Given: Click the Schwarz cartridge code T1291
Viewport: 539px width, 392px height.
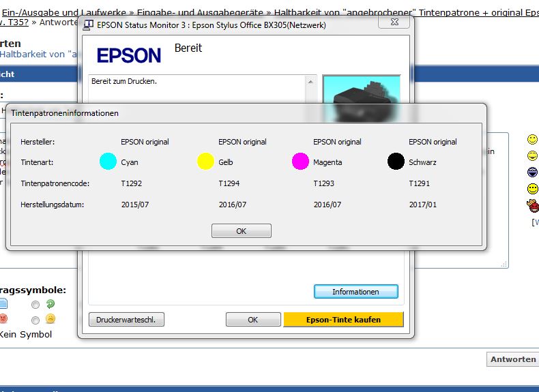Looking at the screenshot, I should [420, 183].
